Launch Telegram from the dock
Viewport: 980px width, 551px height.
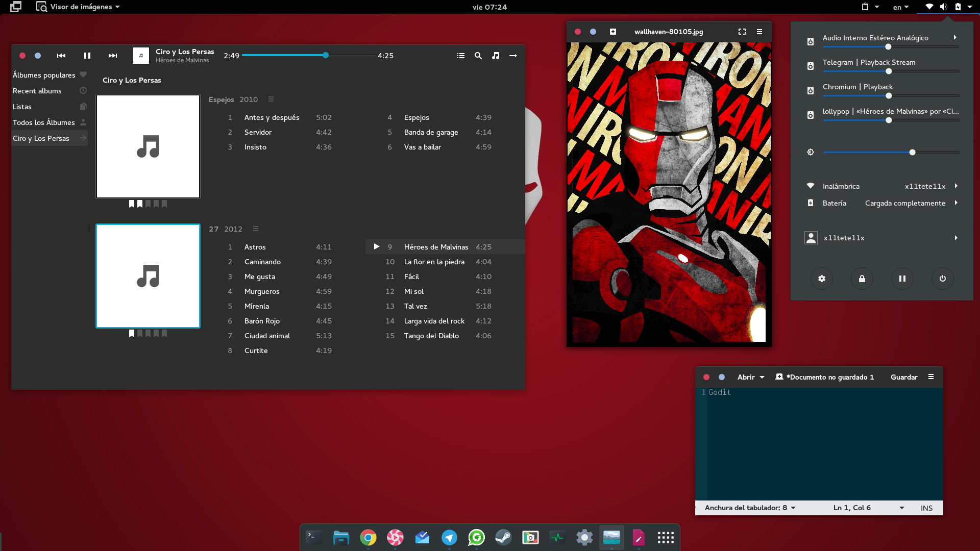449,537
